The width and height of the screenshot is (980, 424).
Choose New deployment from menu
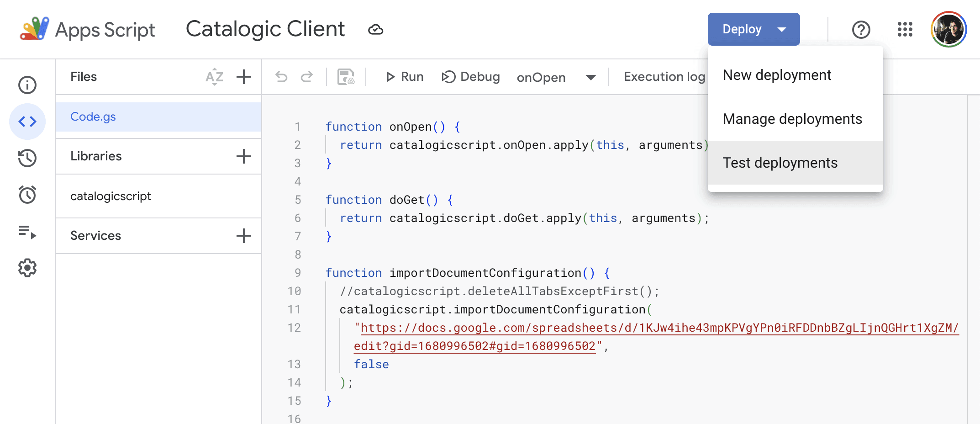(795, 75)
